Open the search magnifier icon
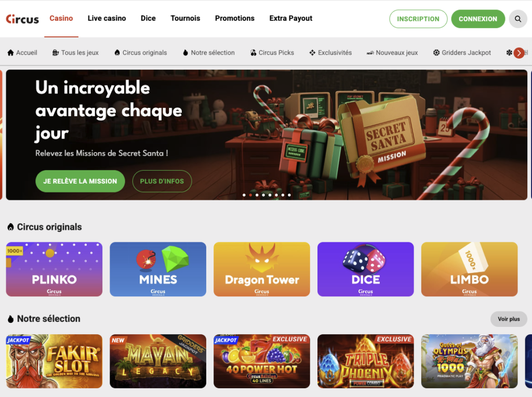Screen dimensions: 532x397 tap(518, 19)
